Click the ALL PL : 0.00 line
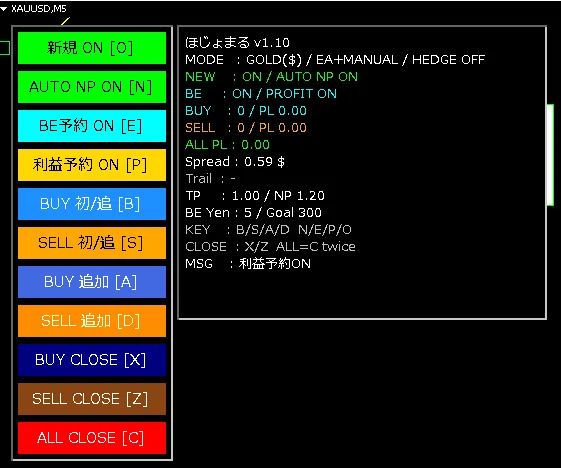 (x=227, y=145)
